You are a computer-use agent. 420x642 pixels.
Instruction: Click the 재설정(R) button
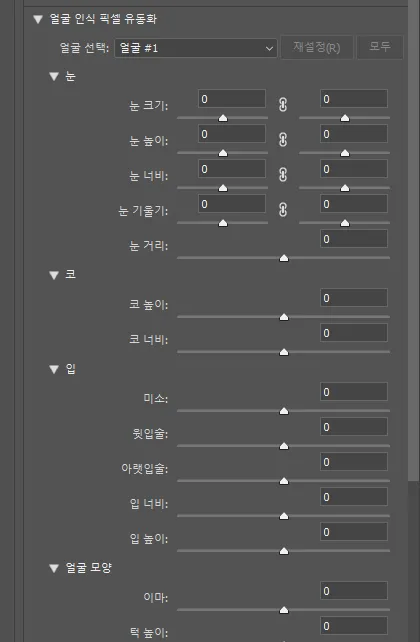[x=317, y=47]
